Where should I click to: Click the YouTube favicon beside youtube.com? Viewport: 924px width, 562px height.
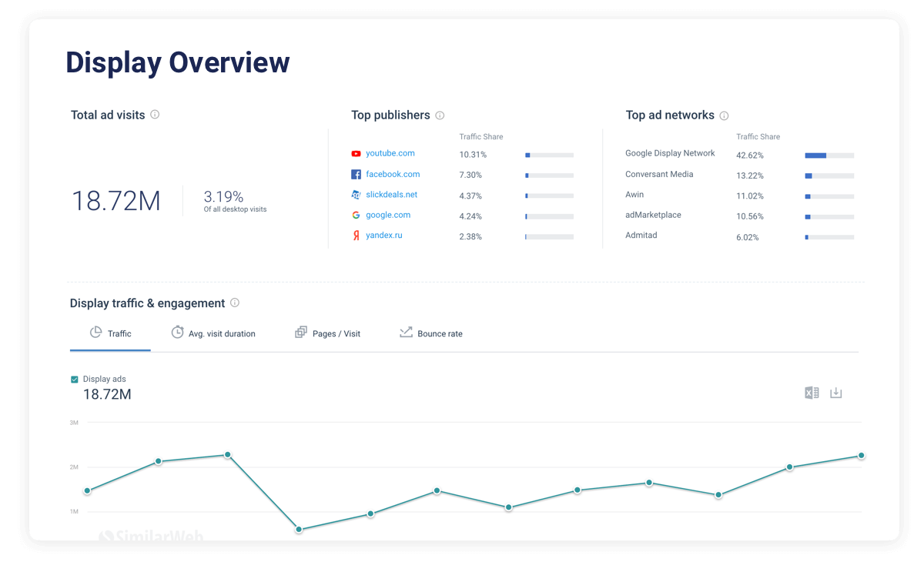coord(355,153)
